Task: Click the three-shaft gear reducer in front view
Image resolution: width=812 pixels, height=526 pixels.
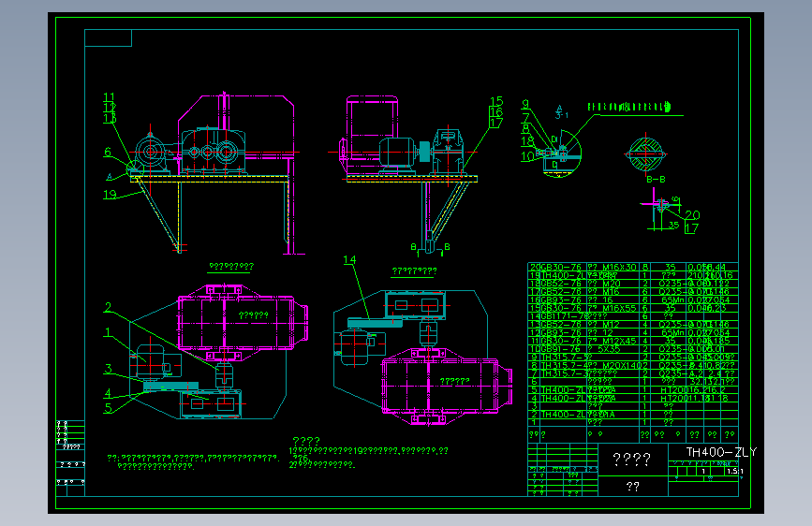Action: (213, 150)
